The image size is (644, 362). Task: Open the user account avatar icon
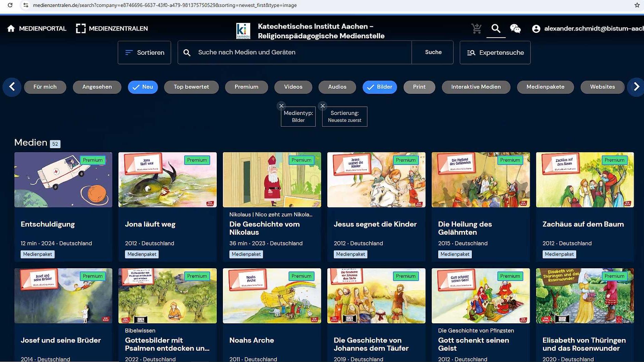click(536, 29)
